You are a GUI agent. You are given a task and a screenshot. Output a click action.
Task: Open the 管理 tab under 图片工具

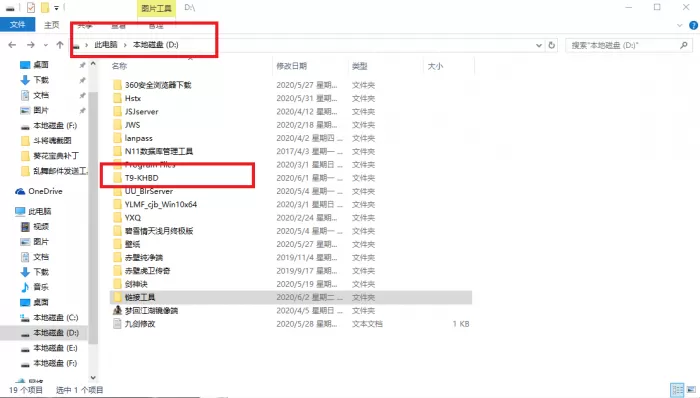point(156,26)
